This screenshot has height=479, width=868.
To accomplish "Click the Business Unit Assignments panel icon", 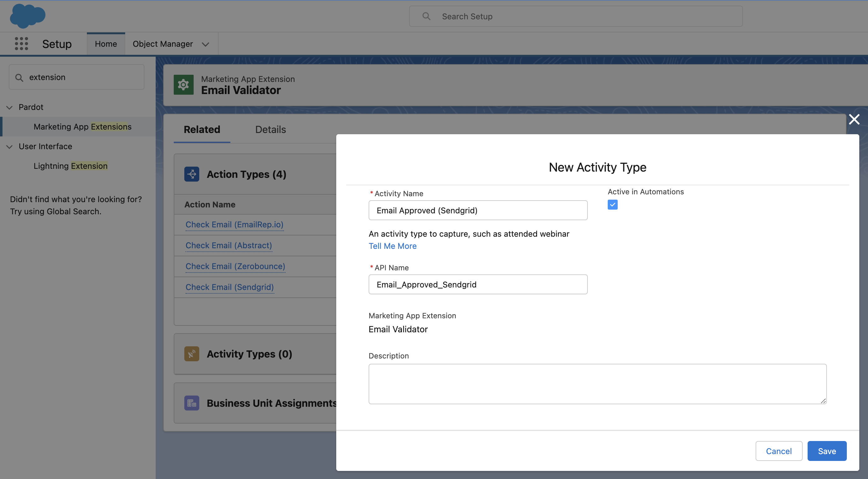I will (x=191, y=403).
